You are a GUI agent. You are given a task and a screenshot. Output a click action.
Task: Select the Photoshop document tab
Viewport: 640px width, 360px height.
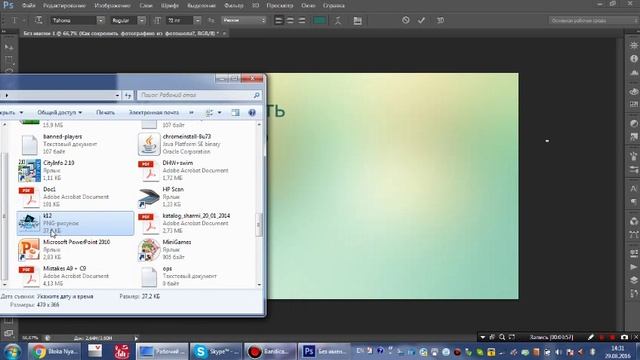click(120, 33)
